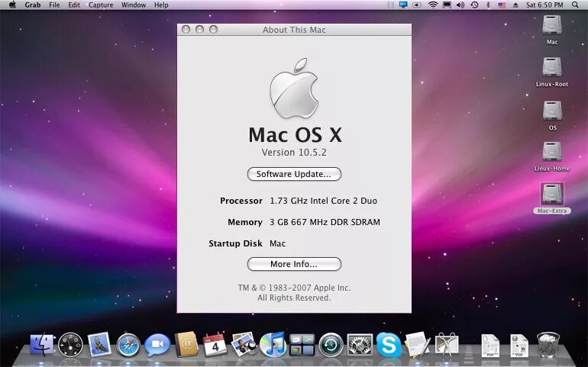Click the processor value 1.73 GHz Intel Core 2 Duo

[x=323, y=201]
